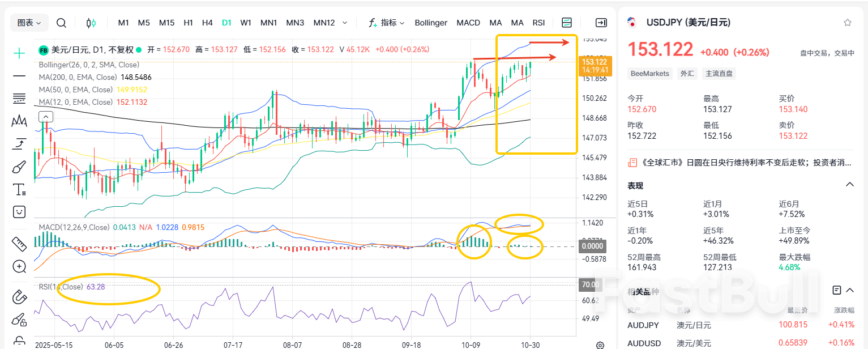Activate the chart zoom magnifier tool
868x349 pixels.
tap(19, 266)
